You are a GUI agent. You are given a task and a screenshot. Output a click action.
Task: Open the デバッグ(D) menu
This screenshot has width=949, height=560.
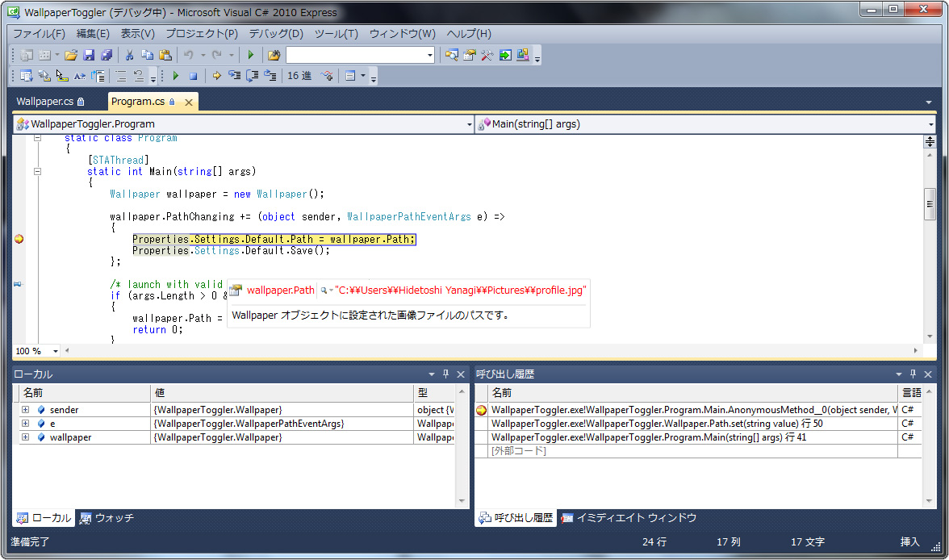pos(276,33)
